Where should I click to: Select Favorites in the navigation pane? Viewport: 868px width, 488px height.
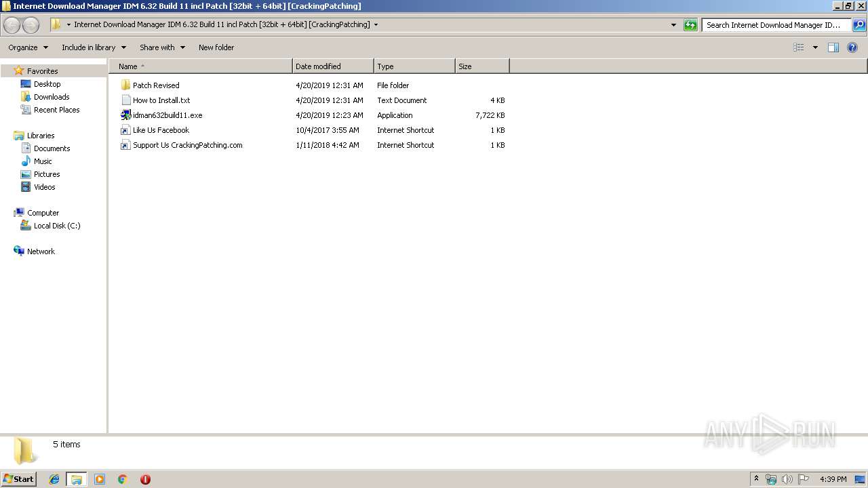pos(42,71)
